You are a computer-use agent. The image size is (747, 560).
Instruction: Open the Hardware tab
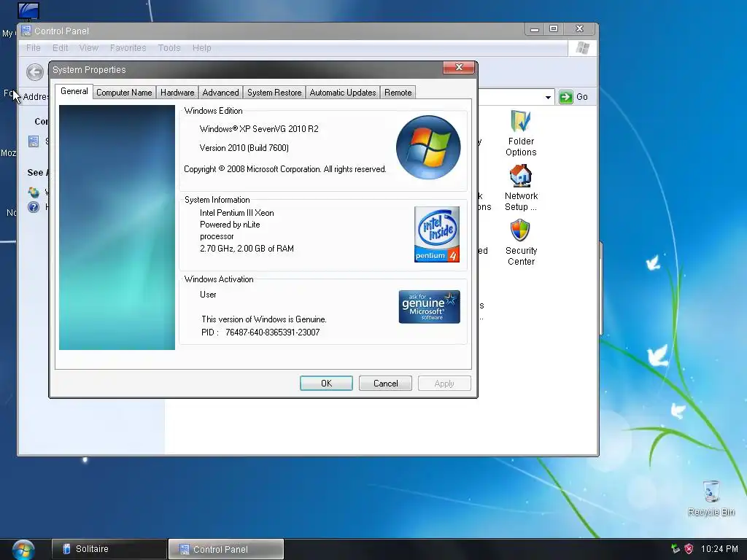pyautogui.click(x=177, y=93)
